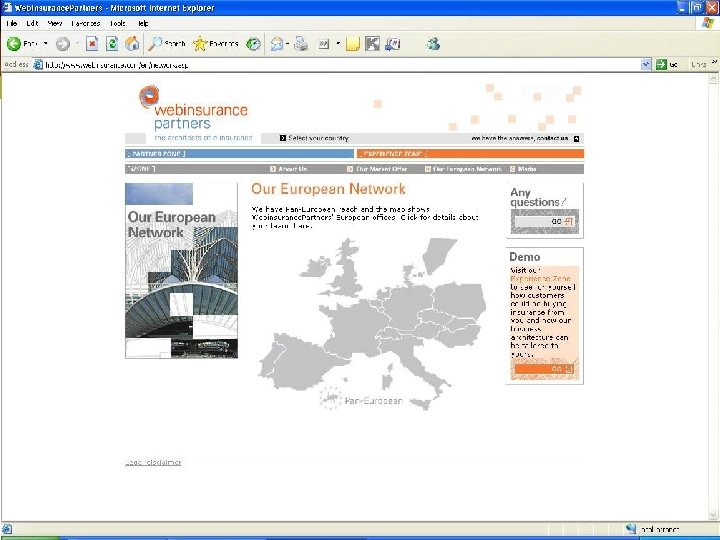720x540 pixels.
Task: Click Spain on the Europe map
Action: click(305, 363)
